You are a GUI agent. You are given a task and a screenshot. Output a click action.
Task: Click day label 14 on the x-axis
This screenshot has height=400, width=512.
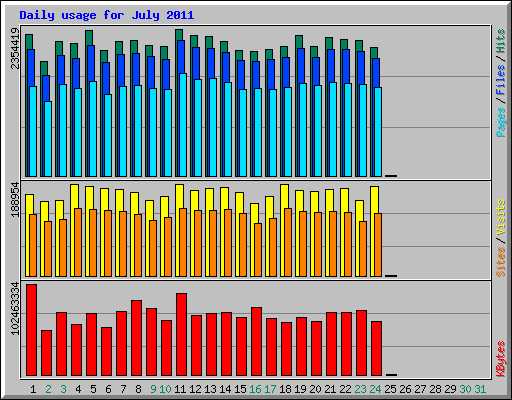pos(225,389)
